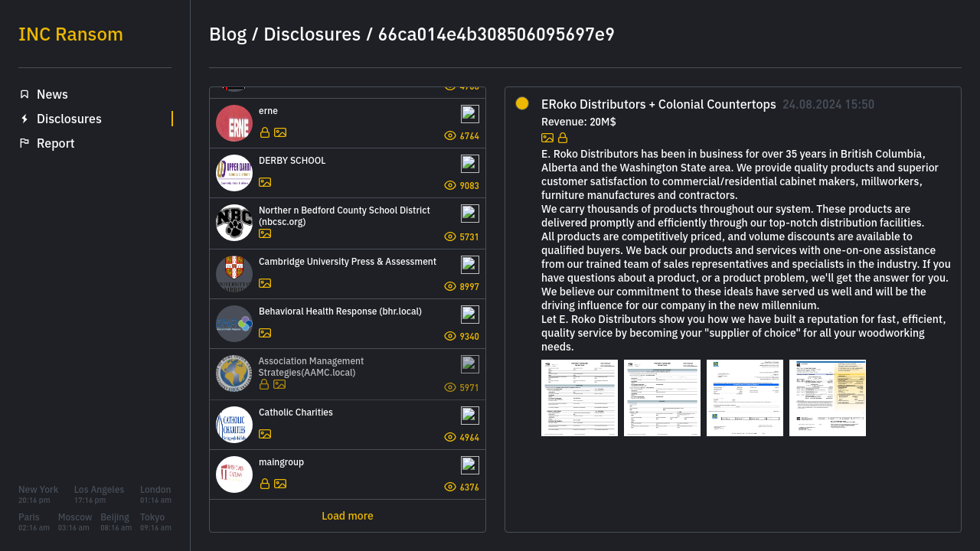This screenshot has width=980, height=551.
Task: Click the eye icon next to 9083 views
Action: [450, 185]
